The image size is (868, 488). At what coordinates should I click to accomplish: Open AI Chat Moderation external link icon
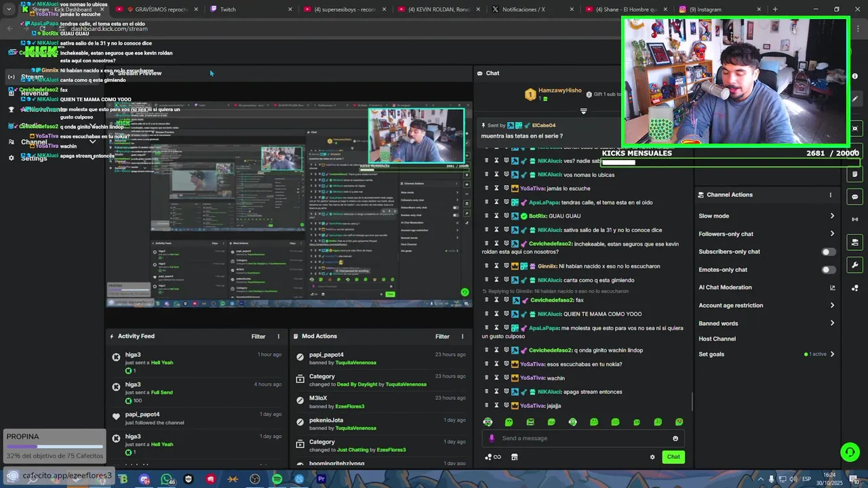[832, 287]
